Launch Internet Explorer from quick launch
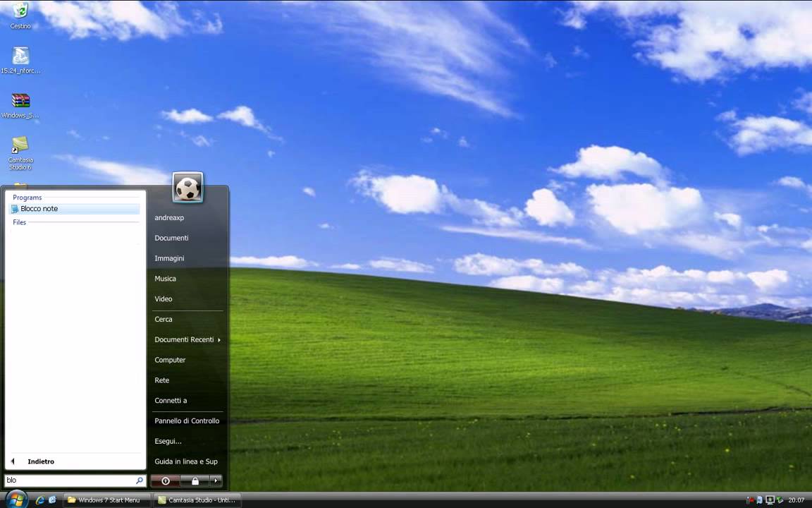The height and width of the screenshot is (508, 812). point(40,500)
